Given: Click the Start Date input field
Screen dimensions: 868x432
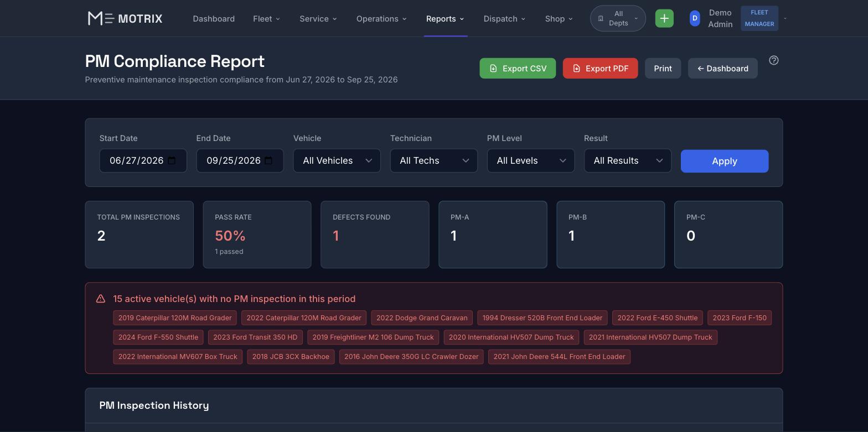Looking at the screenshot, I should point(143,160).
